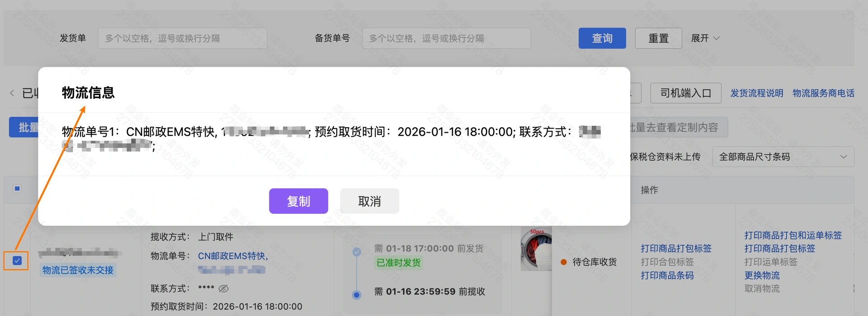Open 物流服务商电话 link
This screenshot has width=868, height=316.
(x=823, y=93)
